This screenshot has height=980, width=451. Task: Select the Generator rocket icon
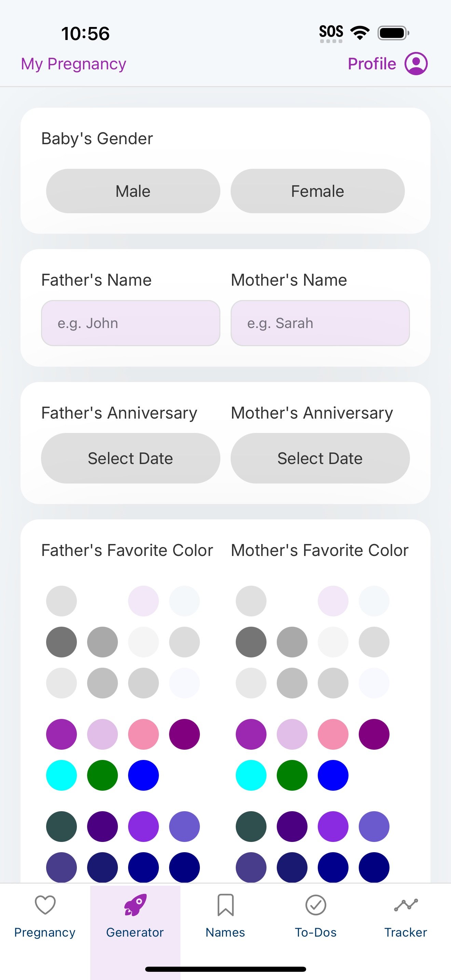pyautogui.click(x=135, y=905)
